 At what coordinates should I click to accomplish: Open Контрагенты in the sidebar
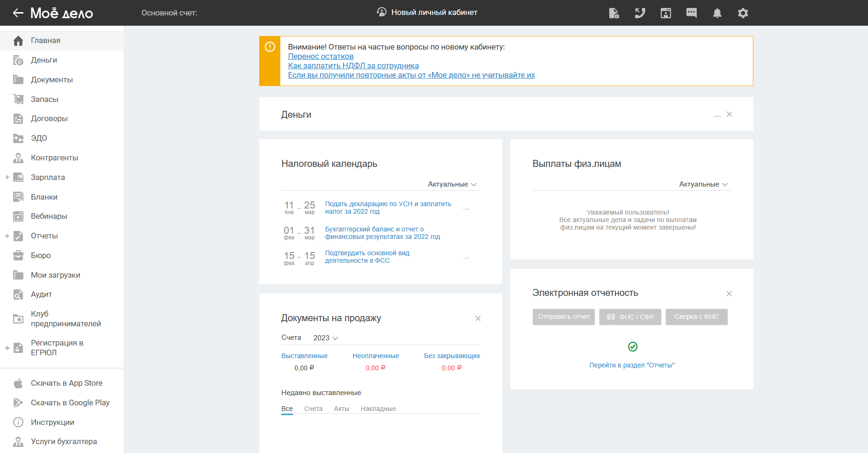[x=54, y=158]
